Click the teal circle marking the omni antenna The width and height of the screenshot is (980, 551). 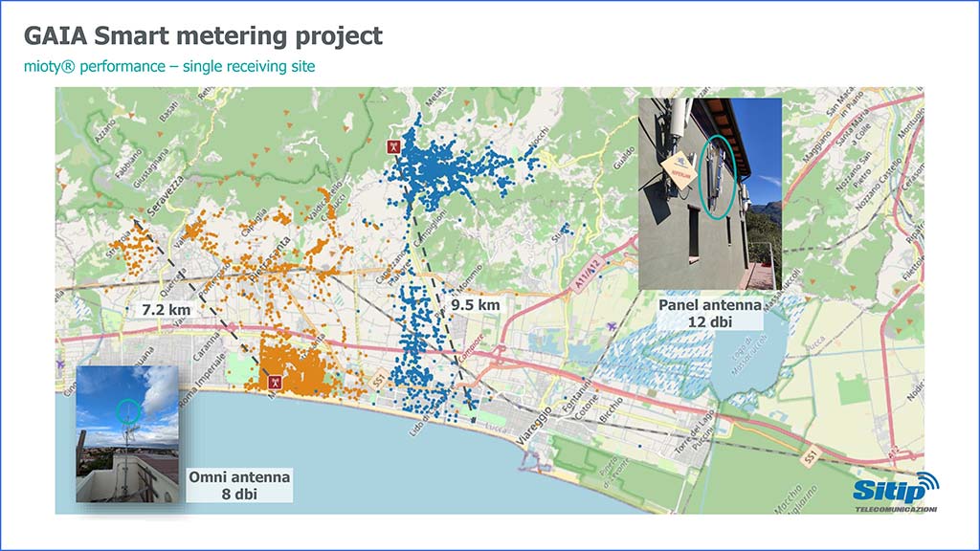click(125, 413)
